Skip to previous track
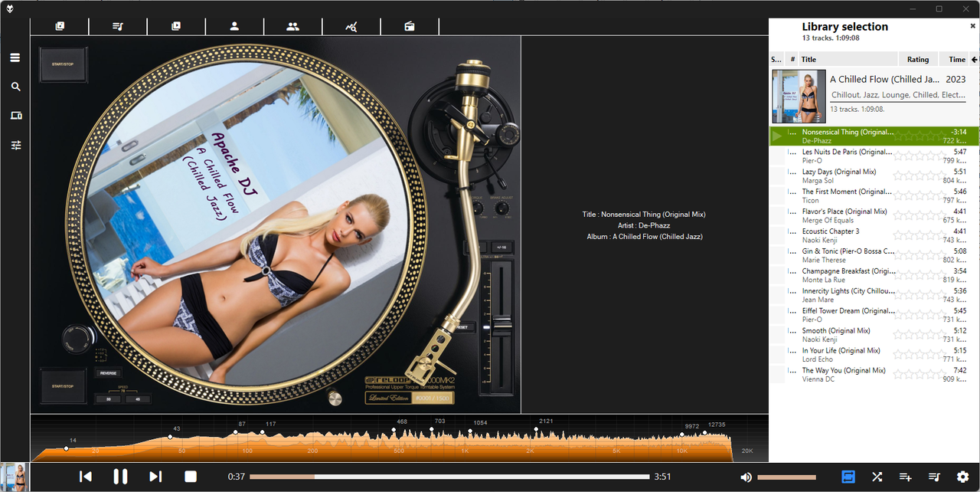The height and width of the screenshot is (492, 980). click(86, 477)
